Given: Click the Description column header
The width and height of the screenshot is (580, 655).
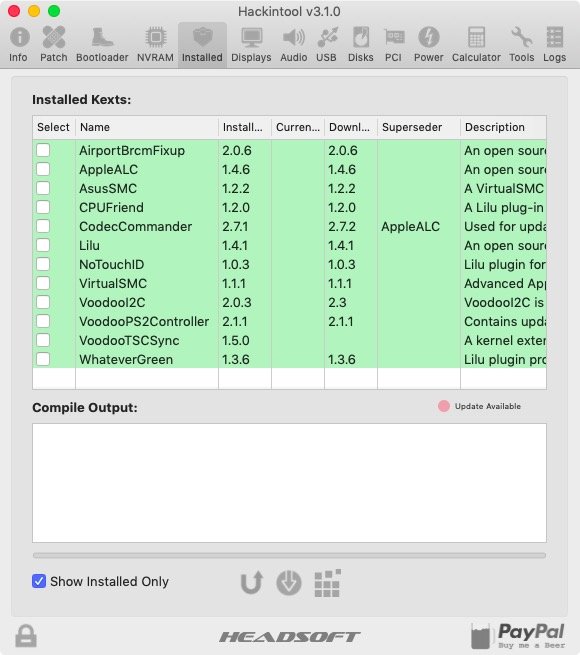Looking at the screenshot, I should point(503,127).
